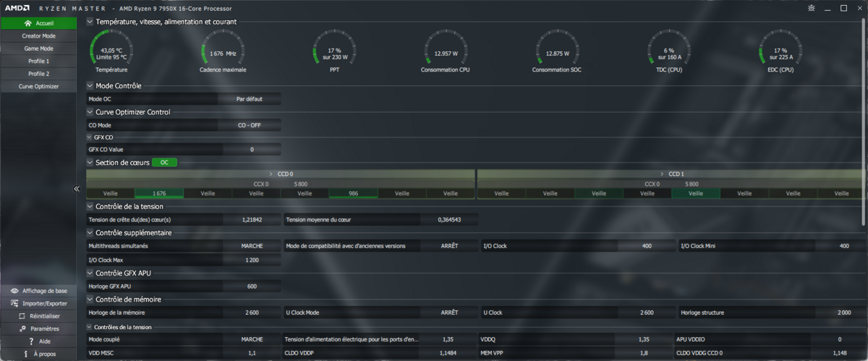Open Profile 1 tab
Viewport: 868px width, 361px height.
click(38, 61)
